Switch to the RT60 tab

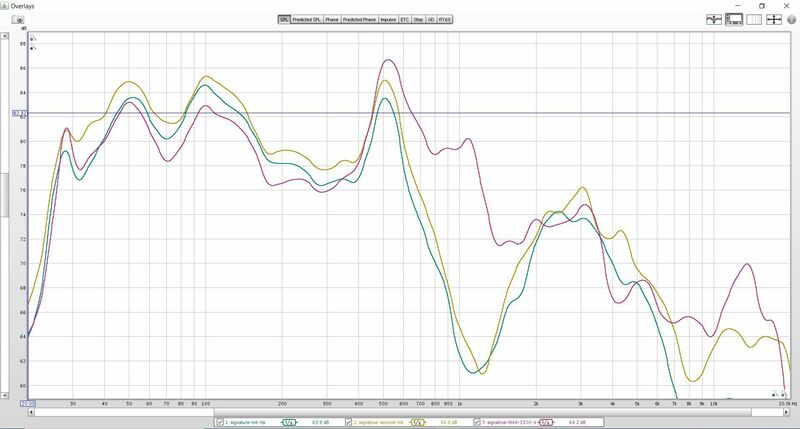click(x=445, y=19)
